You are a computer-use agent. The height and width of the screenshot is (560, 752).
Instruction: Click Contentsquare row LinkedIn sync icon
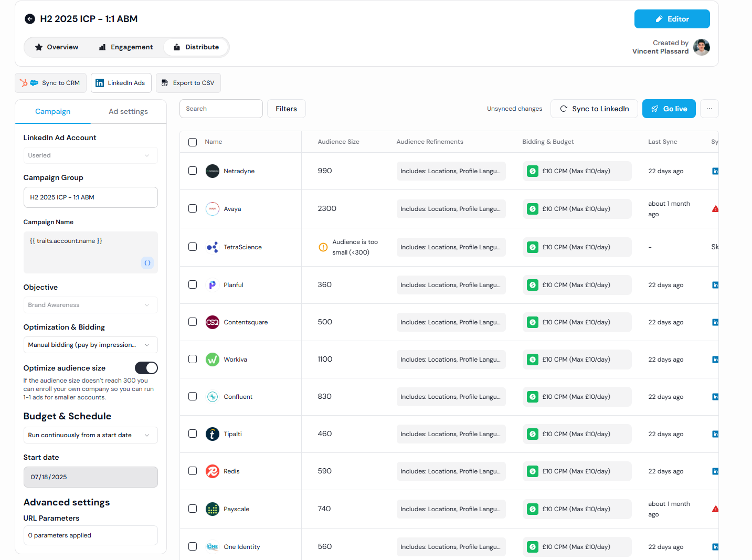(x=715, y=322)
